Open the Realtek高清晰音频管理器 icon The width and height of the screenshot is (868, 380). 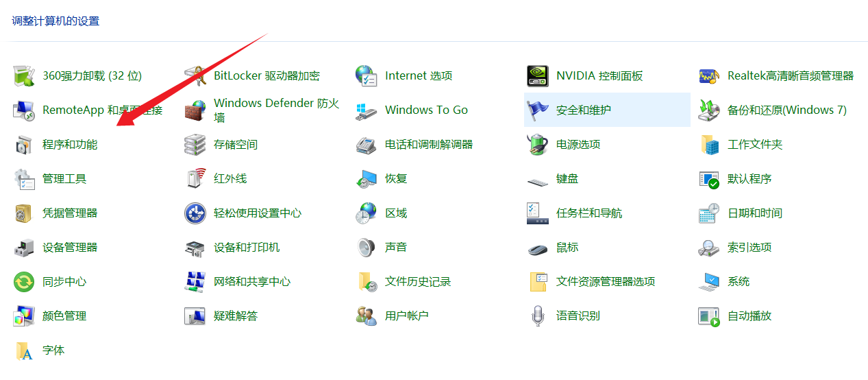(x=709, y=75)
